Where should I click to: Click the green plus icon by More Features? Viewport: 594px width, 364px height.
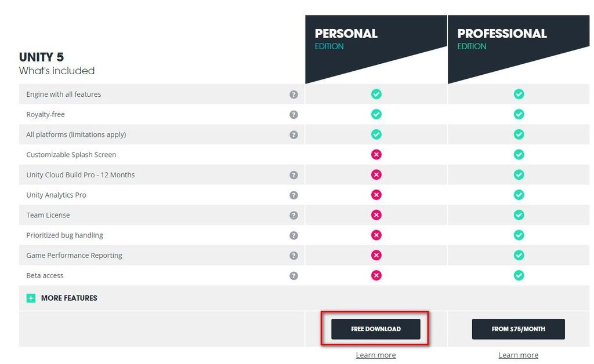click(x=31, y=298)
